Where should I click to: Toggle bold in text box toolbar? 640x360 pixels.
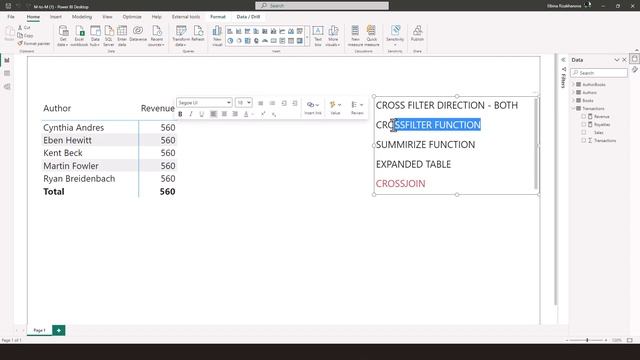point(180,114)
